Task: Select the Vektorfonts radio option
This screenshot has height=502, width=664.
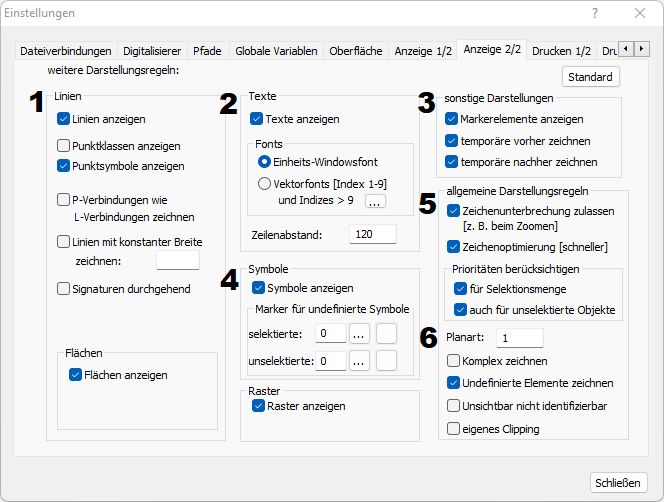Action: (x=264, y=183)
